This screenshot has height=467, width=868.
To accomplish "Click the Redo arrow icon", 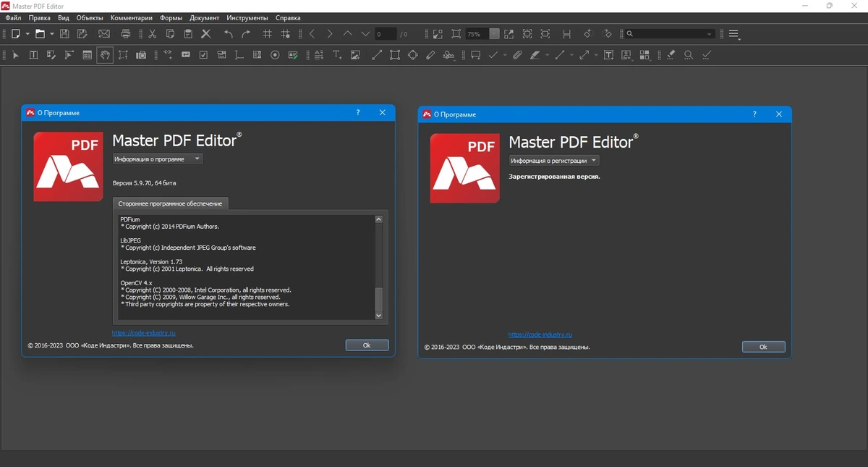I will [246, 33].
